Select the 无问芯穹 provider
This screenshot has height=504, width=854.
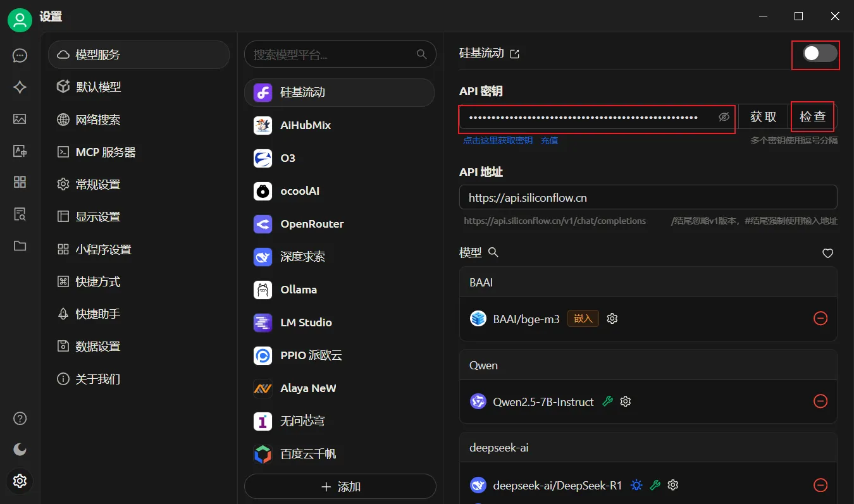340,421
